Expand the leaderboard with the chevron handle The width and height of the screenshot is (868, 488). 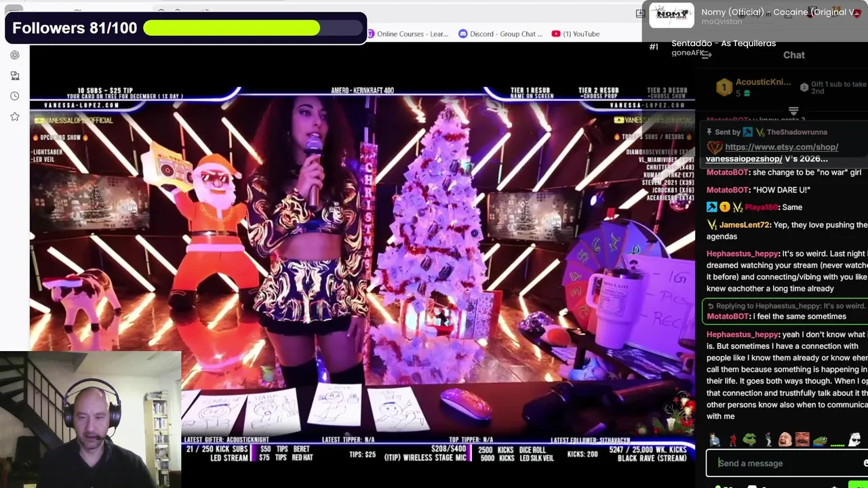[793, 110]
